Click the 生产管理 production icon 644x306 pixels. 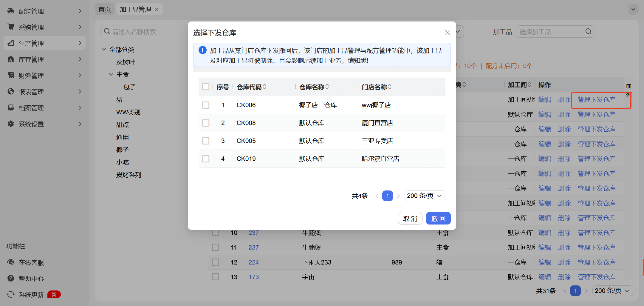tap(11, 43)
